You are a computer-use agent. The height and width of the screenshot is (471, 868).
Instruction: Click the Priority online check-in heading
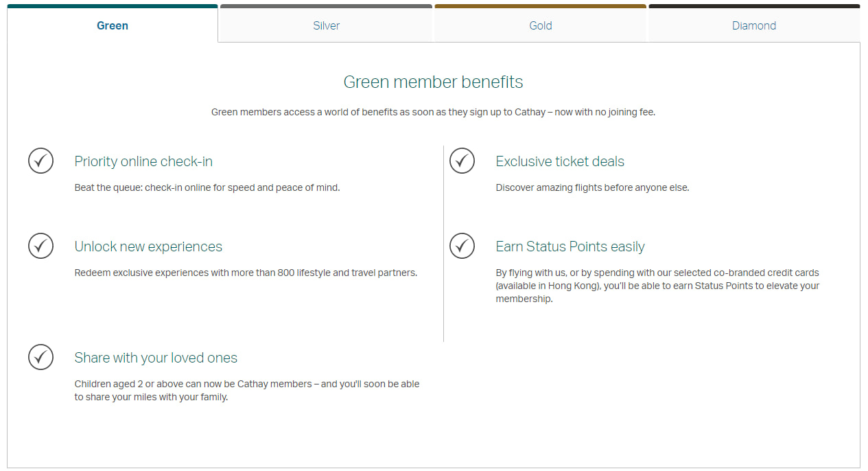(x=143, y=161)
